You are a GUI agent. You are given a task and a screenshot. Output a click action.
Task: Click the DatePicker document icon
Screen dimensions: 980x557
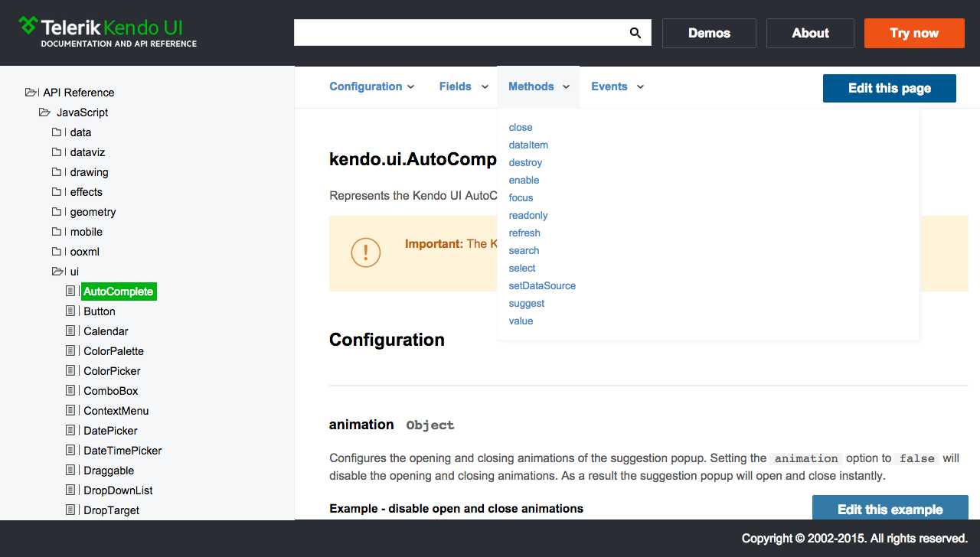[x=70, y=431]
